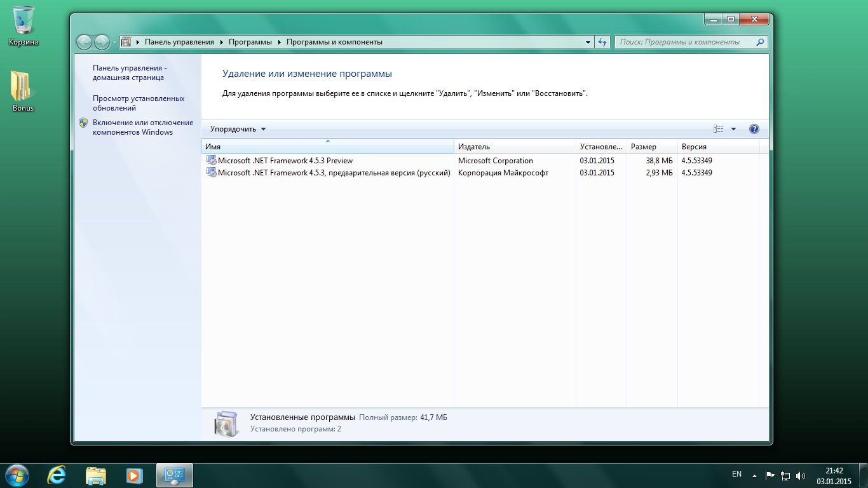Image resolution: width=868 pixels, height=488 pixels.
Task: Launch Internet Explorer from the taskbar
Action: pos(57,475)
